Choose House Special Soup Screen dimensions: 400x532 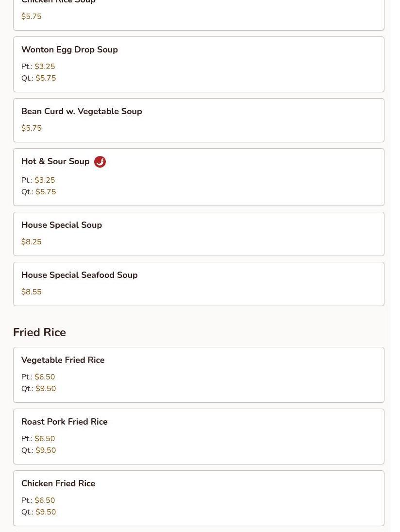tap(62, 225)
